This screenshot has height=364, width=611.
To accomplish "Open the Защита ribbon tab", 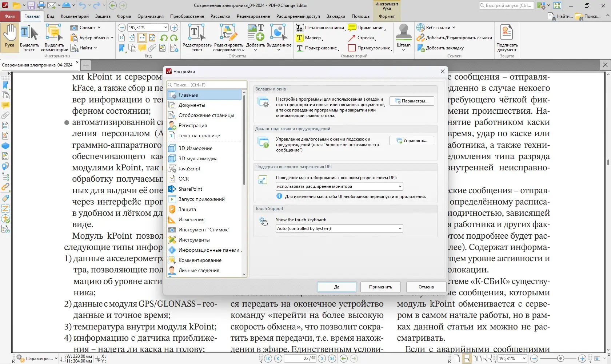I will point(103,16).
